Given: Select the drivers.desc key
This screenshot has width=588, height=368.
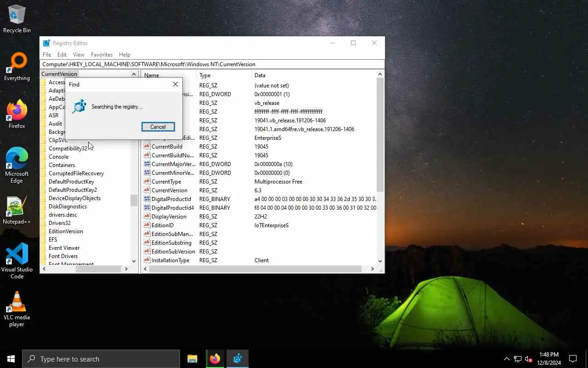Looking at the screenshot, I should [63, 214].
